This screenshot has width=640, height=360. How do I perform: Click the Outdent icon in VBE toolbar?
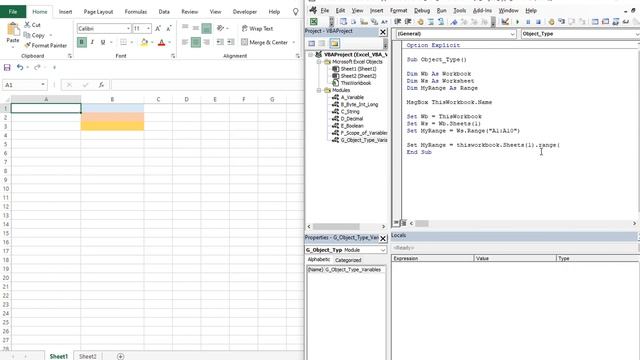coord(408,22)
